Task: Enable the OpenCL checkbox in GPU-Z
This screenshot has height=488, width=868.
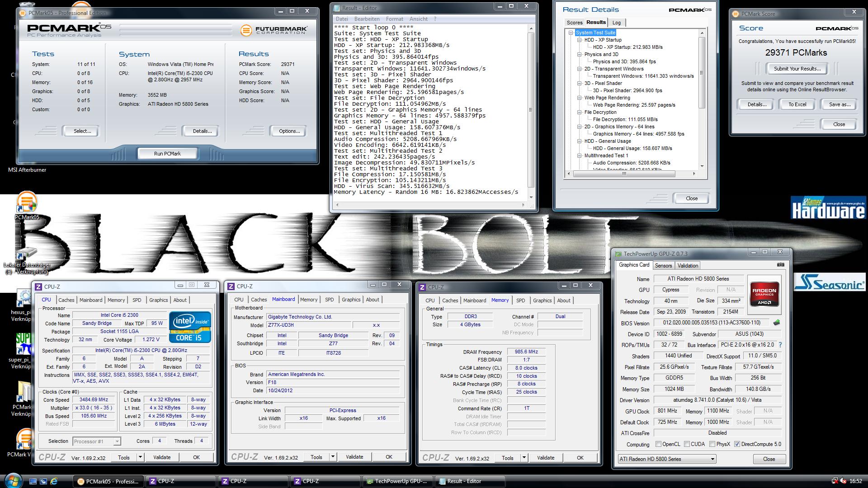Action: tap(658, 444)
